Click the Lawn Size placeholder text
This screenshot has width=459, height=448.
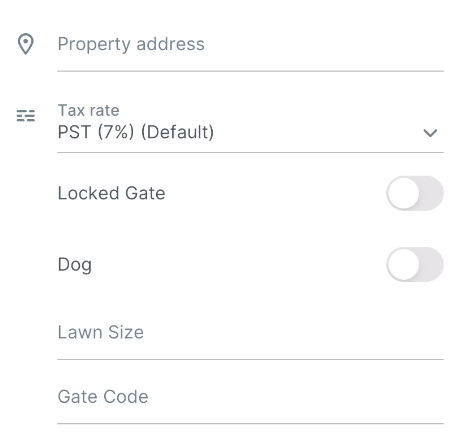pyautogui.click(x=101, y=332)
